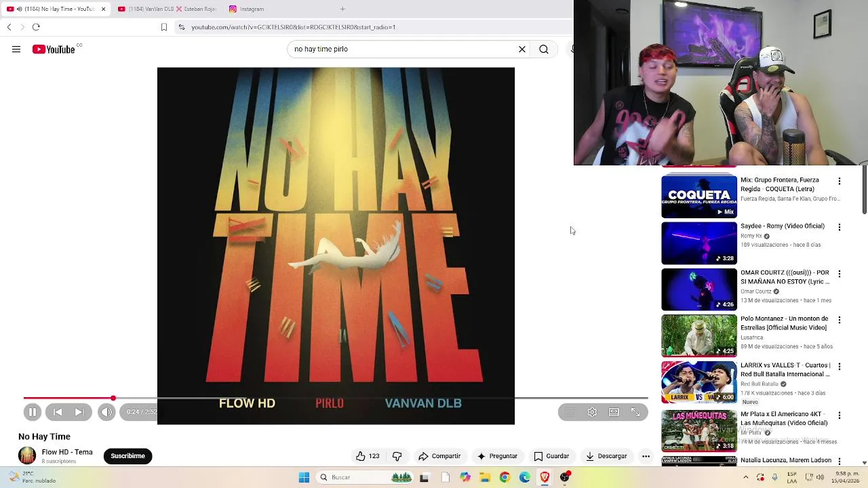Launch Microsoft Edge from the taskbar
868x488 pixels.
[x=525, y=477]
